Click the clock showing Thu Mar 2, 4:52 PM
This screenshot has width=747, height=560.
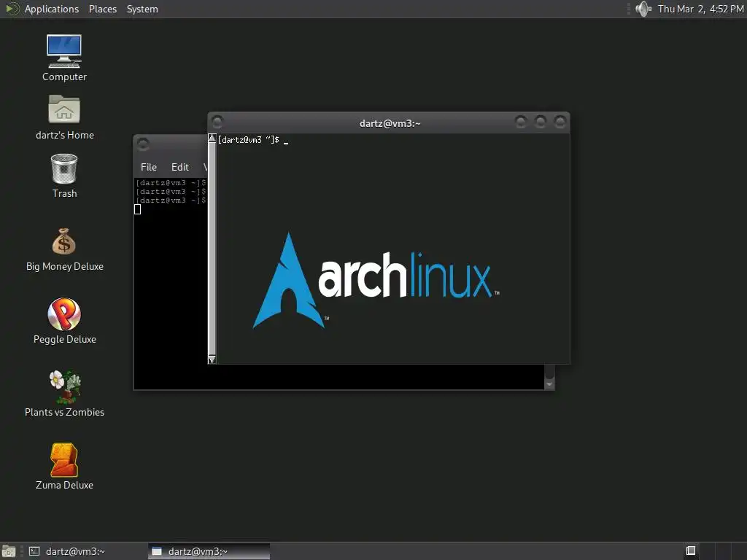[701, 9]
